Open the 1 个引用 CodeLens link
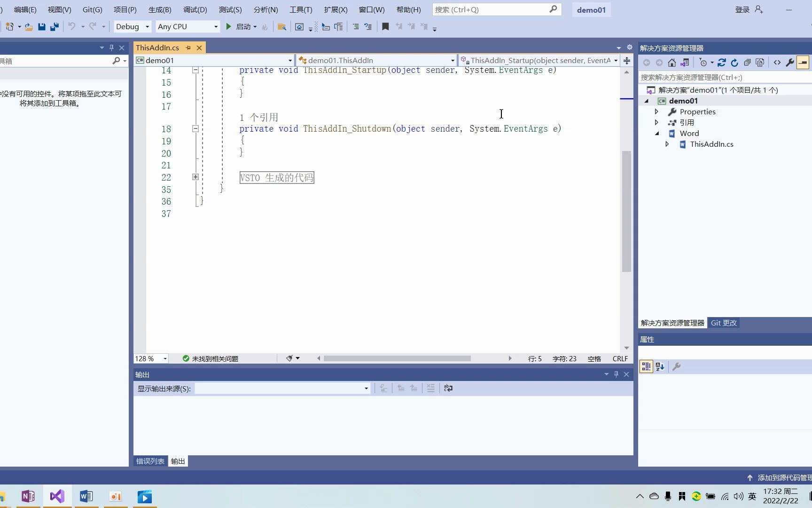This screenshot has width=812, height=508. (259, 117)
